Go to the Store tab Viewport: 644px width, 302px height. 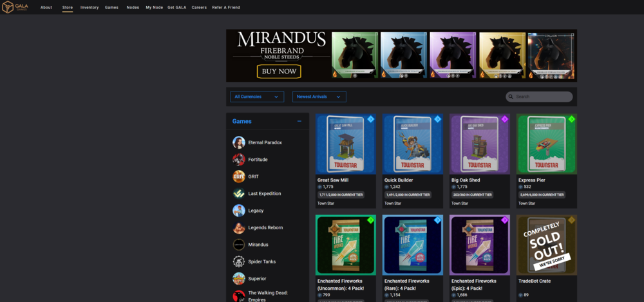click(68, 7)
